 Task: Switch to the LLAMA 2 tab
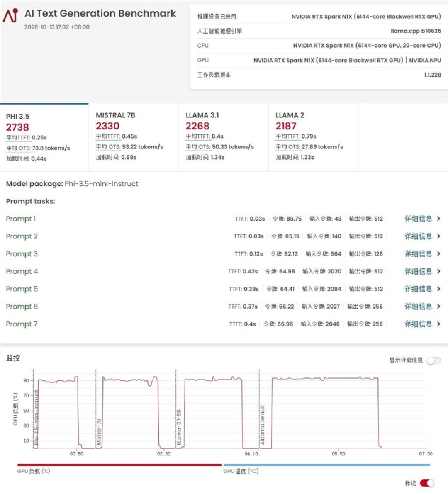coord(313,137)
